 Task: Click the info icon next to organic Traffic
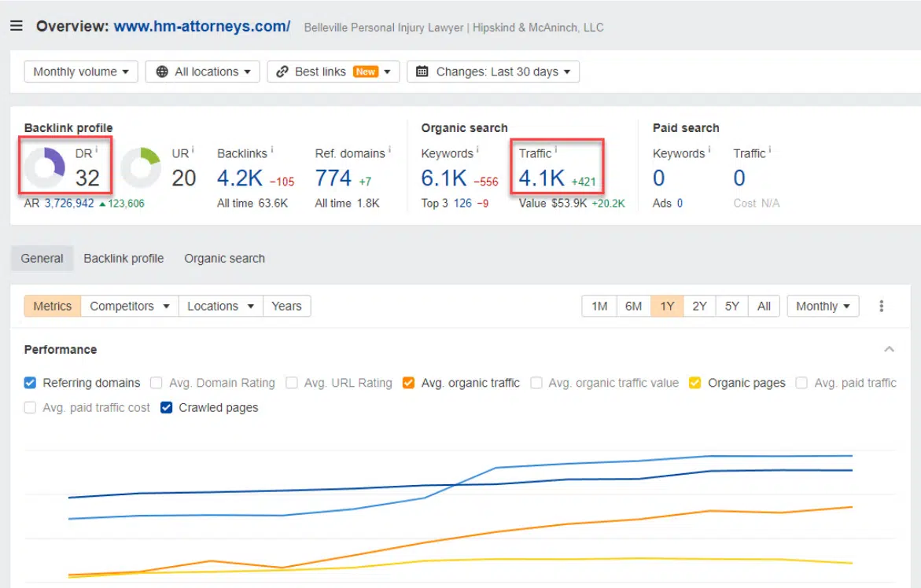[556, 151]
